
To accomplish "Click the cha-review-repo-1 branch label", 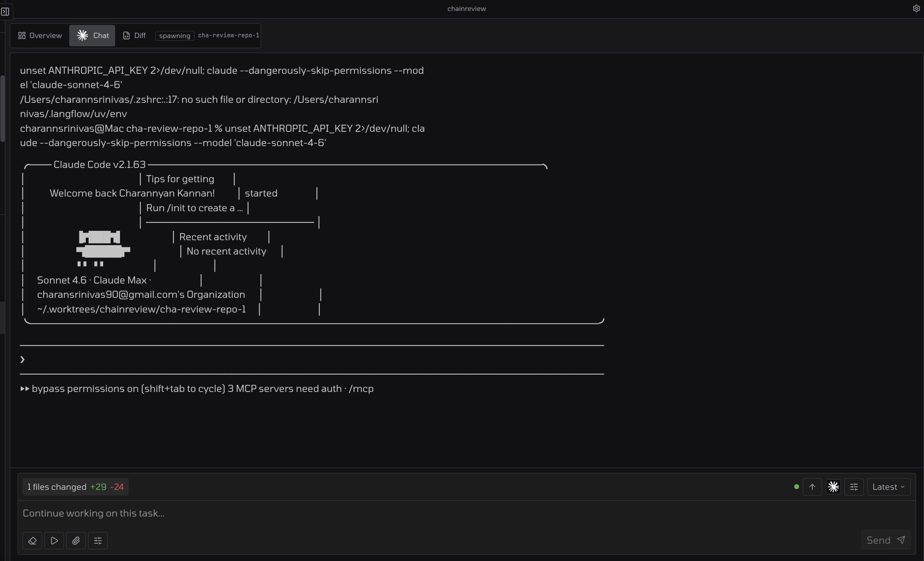I will pyautogui.click(x=228, y=35).
